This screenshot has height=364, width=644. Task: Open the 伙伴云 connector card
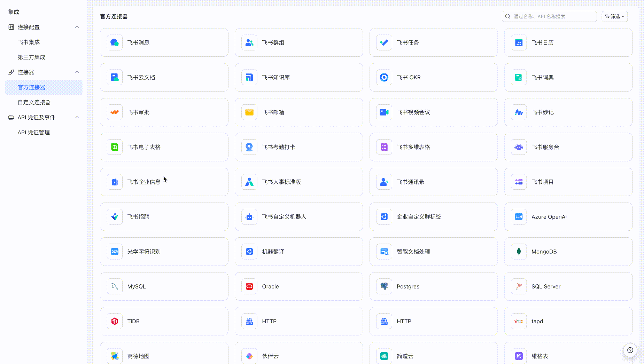pos(299,353)
